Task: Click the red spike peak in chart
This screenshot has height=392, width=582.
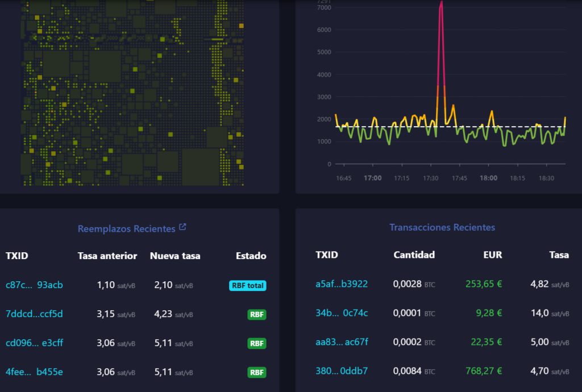Action: tap(441, 4)
